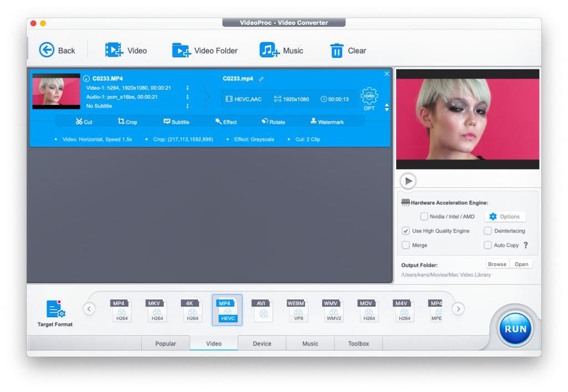Click 'Crop: (217,113,1592,898)' summary

[183, 139]
